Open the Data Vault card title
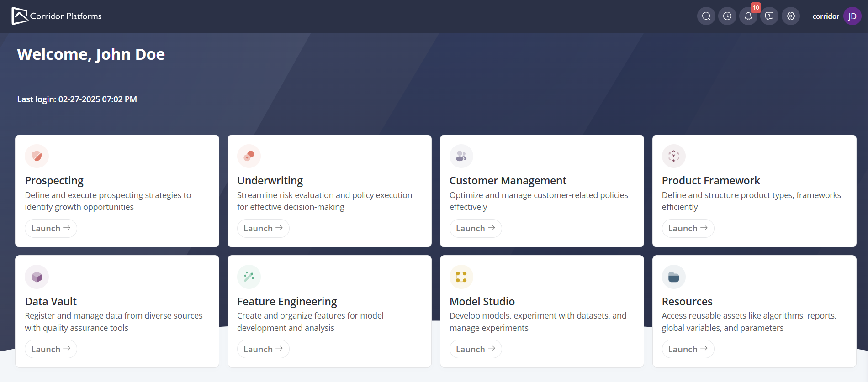Image resolution: width=868 pixels, height=382 pixels. coord(51,302)
